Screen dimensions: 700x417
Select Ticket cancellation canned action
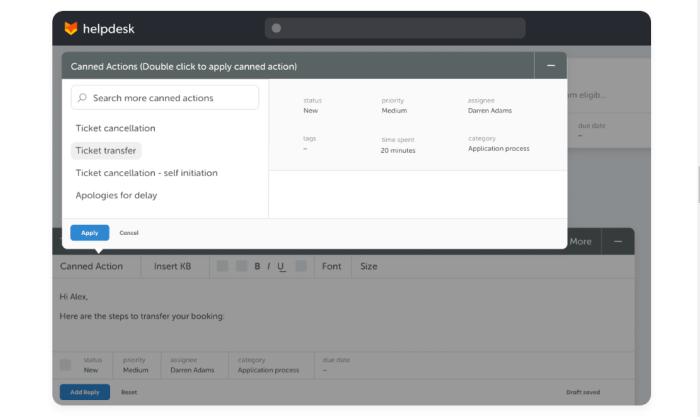[116, 128]
